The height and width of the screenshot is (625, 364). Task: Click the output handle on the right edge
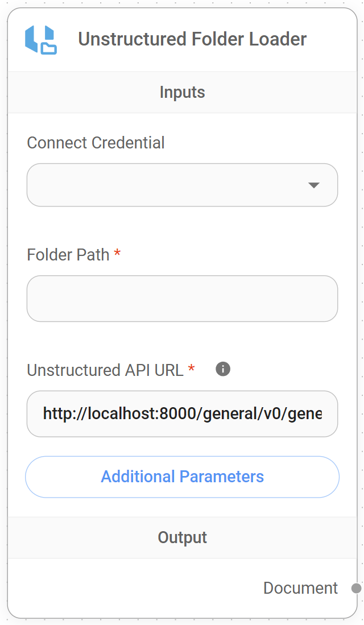(355, 589)
